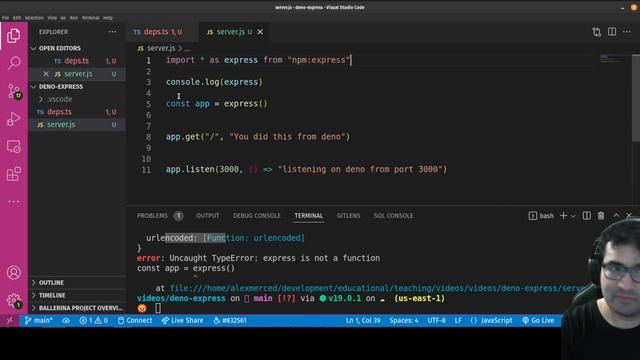Image resolution: width=640 pixels, height=360 pixels.
Task: Open the Terminal menu in menu bar
Action: coord(90,18)
